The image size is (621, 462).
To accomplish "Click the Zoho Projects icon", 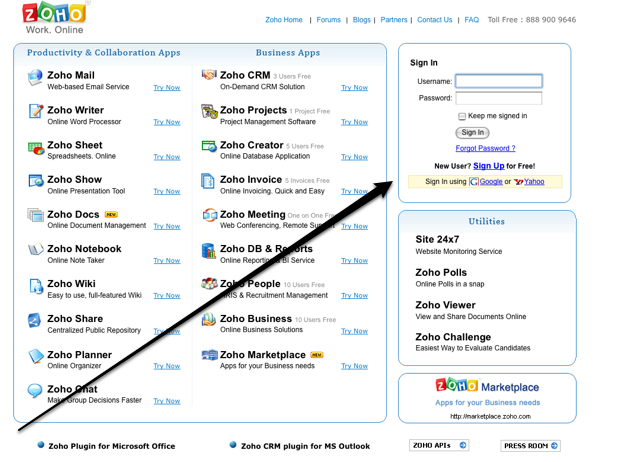I will (209, 111).
